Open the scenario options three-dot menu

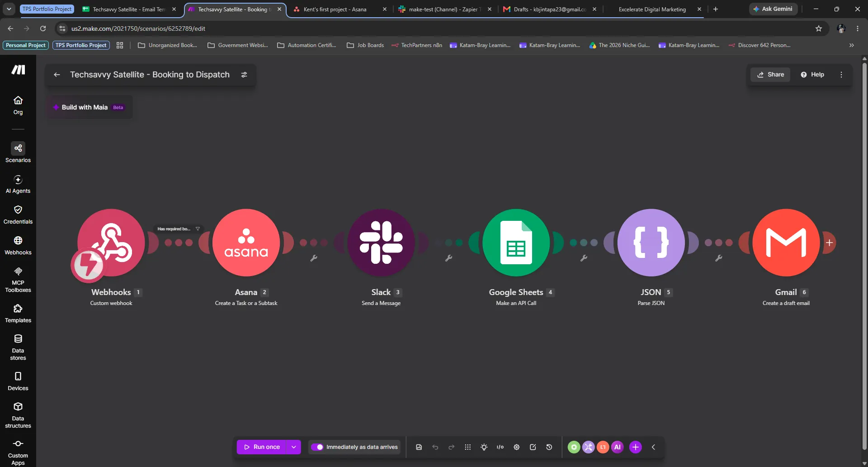click(841, 75)
